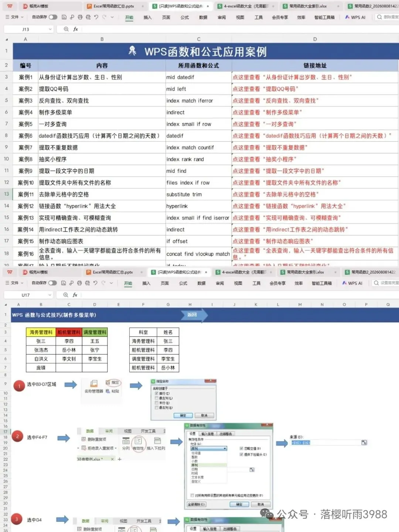Click the fx insert function icon in the U17 window
399x532 pixels.
[75, 295]
